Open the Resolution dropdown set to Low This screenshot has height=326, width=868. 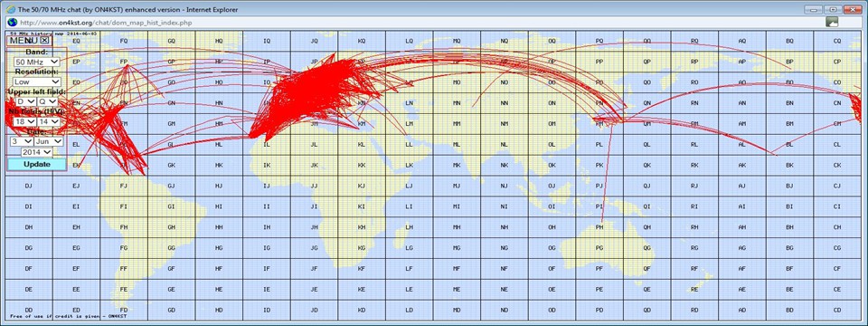point(37,81)
